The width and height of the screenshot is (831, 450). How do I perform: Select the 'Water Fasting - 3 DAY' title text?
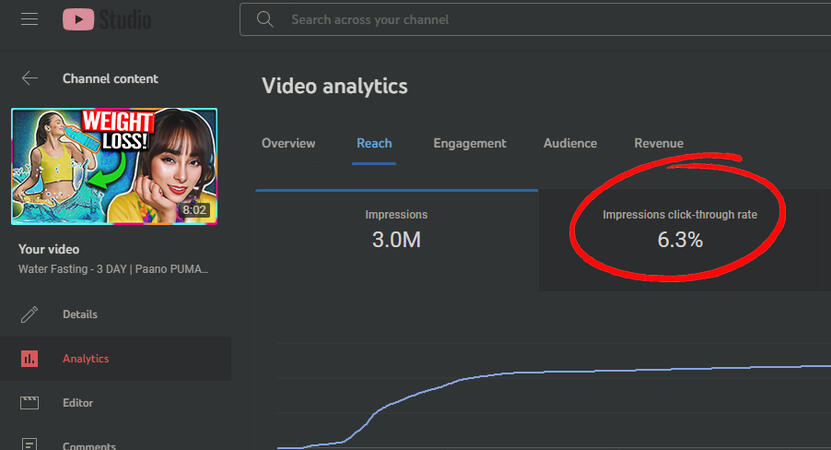(x=113, y=269)
